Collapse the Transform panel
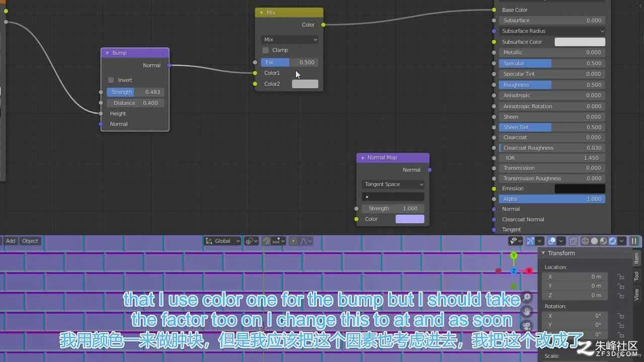 (543, 253)
